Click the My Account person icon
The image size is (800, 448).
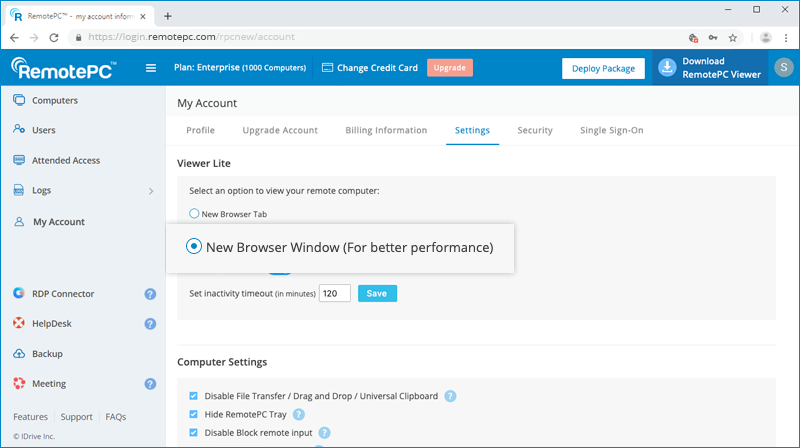point(19,221)
